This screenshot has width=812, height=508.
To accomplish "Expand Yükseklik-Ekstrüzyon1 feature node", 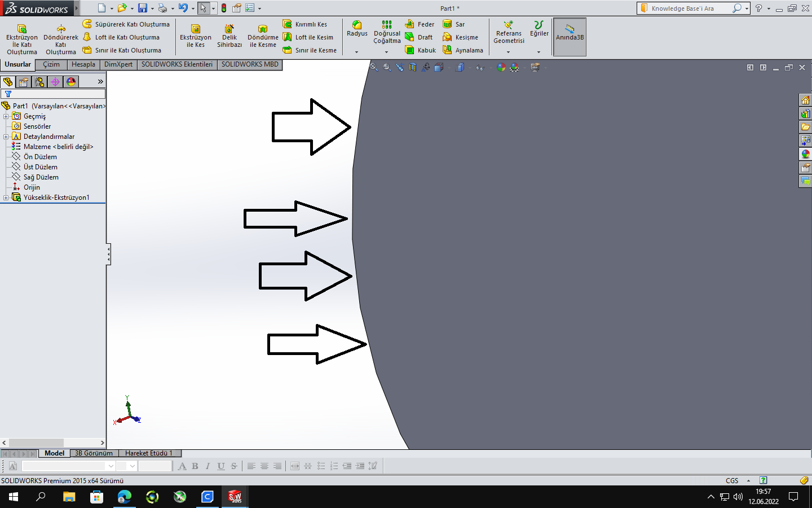I will (6, 198).
